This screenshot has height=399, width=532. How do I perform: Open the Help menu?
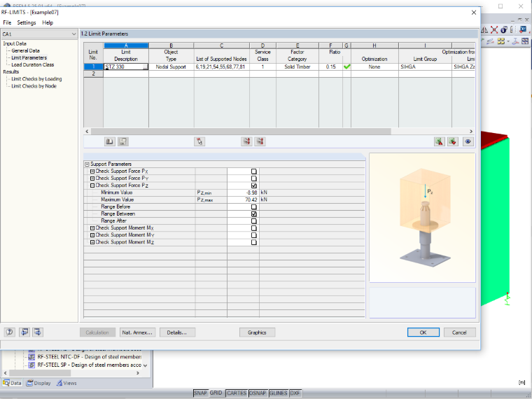pos(48,22)
